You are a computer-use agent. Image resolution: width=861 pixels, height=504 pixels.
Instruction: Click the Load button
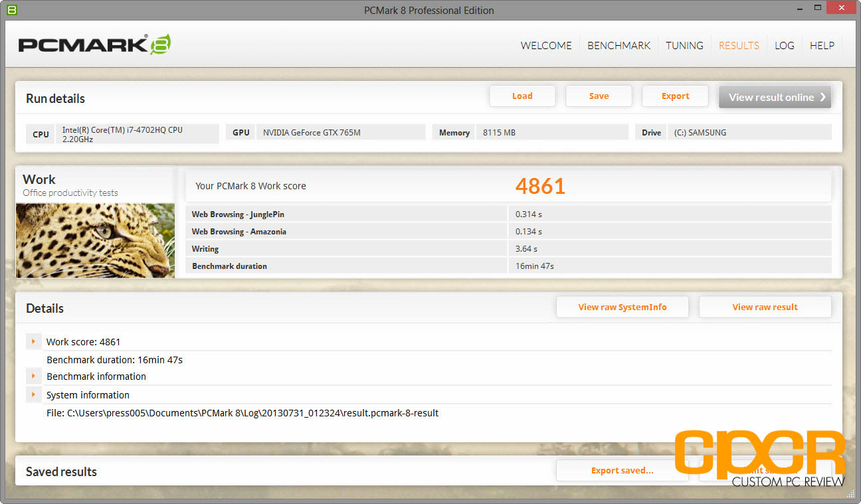(522, 96)
